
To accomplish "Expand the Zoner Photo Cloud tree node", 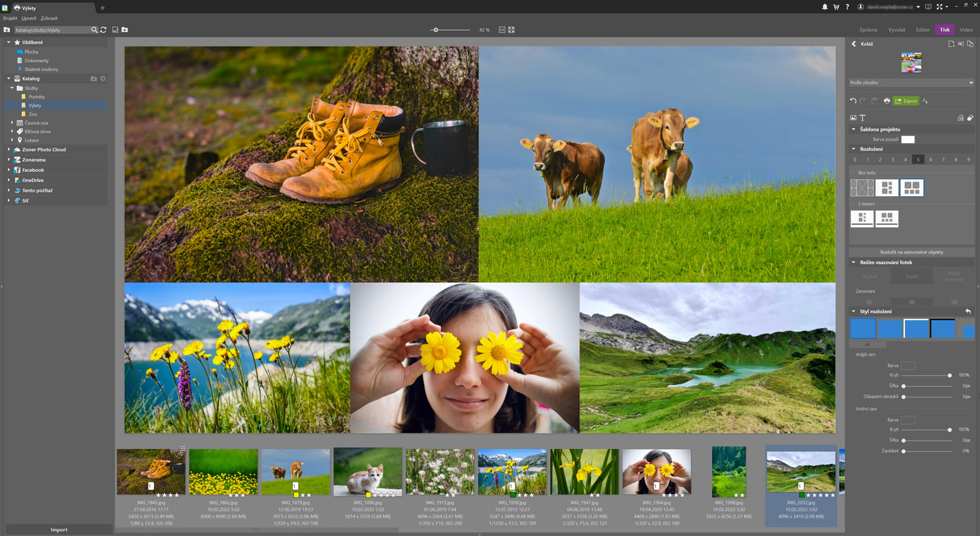I will (x=8, y=150).
